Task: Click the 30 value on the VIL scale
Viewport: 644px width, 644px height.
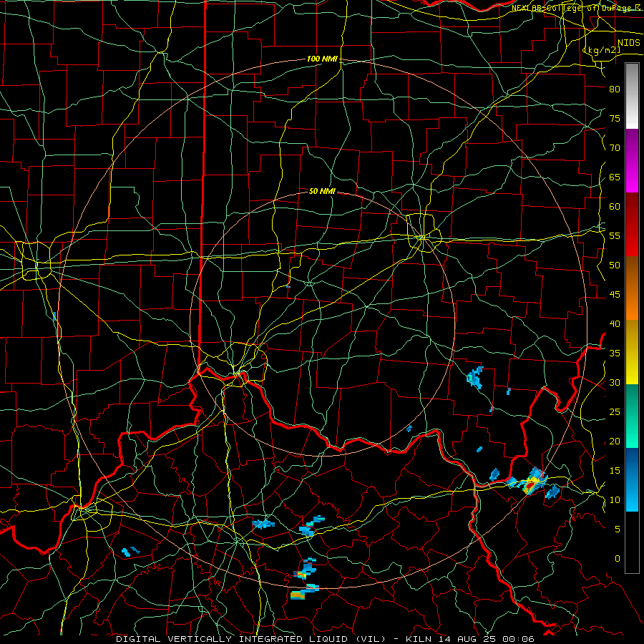Action: coord(615,383)
